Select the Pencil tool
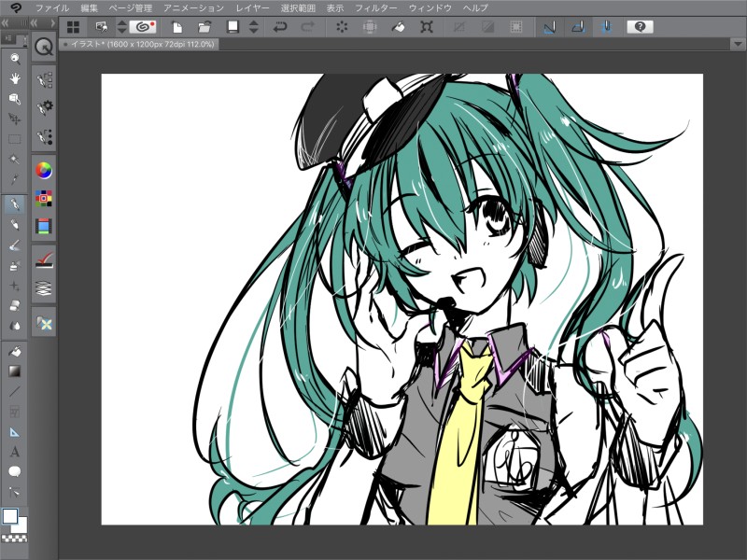 pos(15,224)
